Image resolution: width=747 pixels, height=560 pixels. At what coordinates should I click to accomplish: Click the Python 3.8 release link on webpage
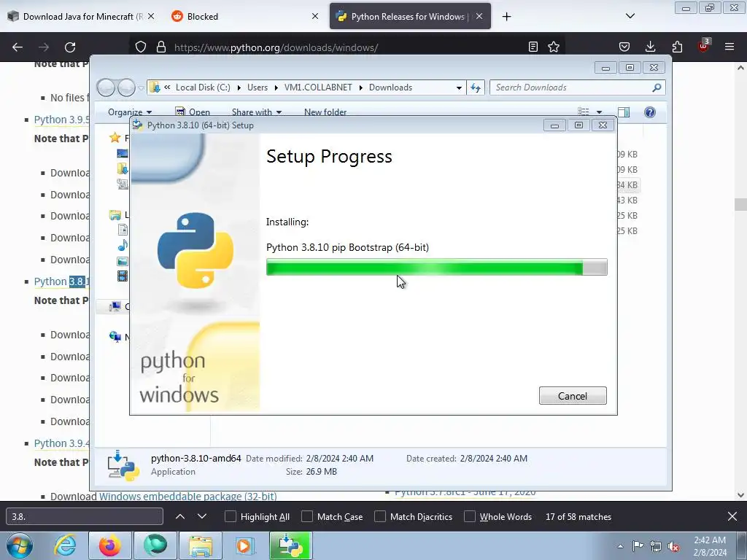61,281
